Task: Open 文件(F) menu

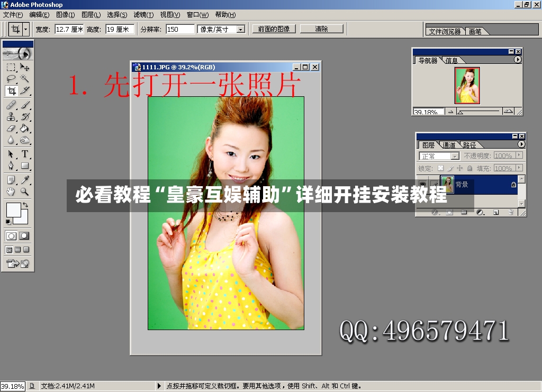Action: pyautogui.click(x=13, y=14)
